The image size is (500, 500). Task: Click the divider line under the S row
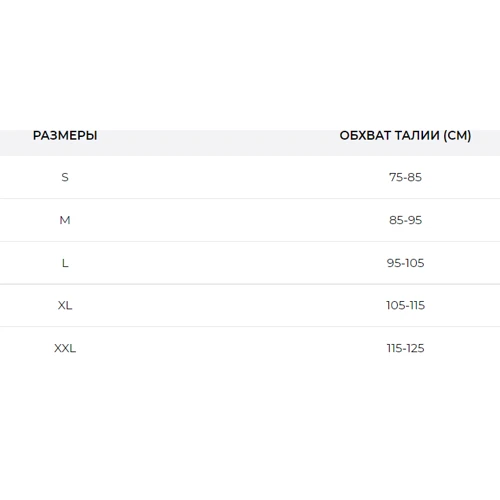[250, 198]
